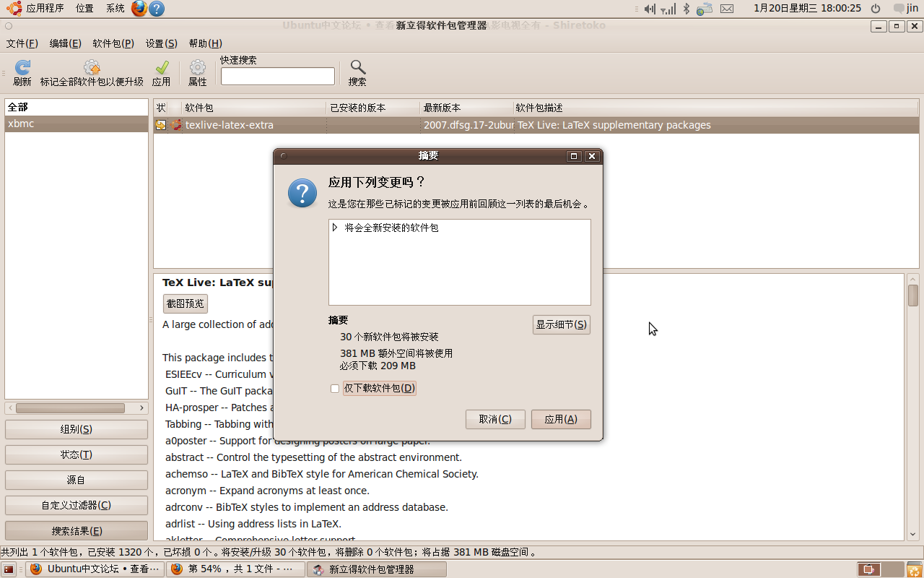The image size is (924, 578).
Task: Click the user name jin in the top panel
Action: 912,9
